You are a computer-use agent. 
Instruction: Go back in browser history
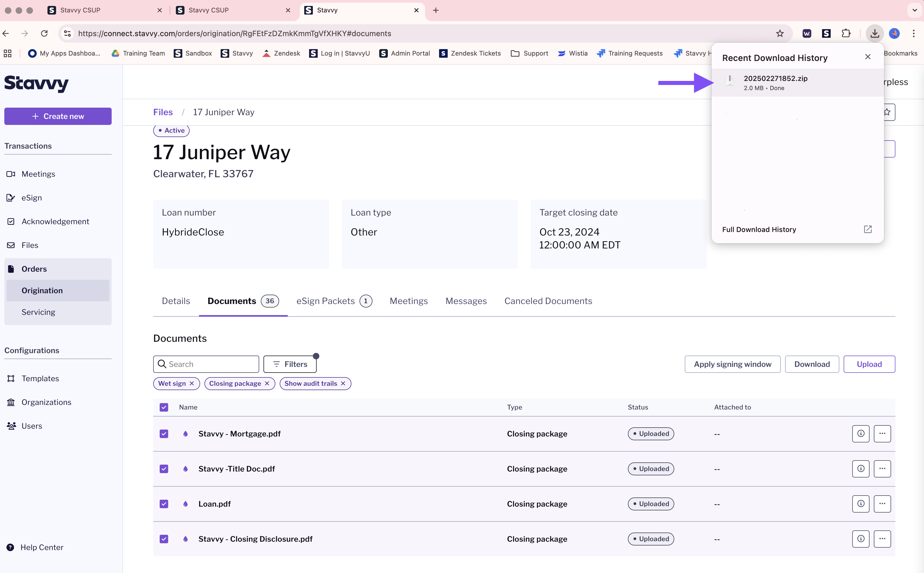click(x=6, y=33)
